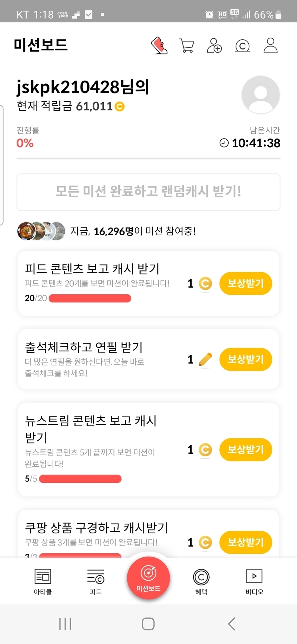This screenshot has width=297, height=644.
Task: Tap the red sneaker icon in header
Action: click(x=159, y=45)
